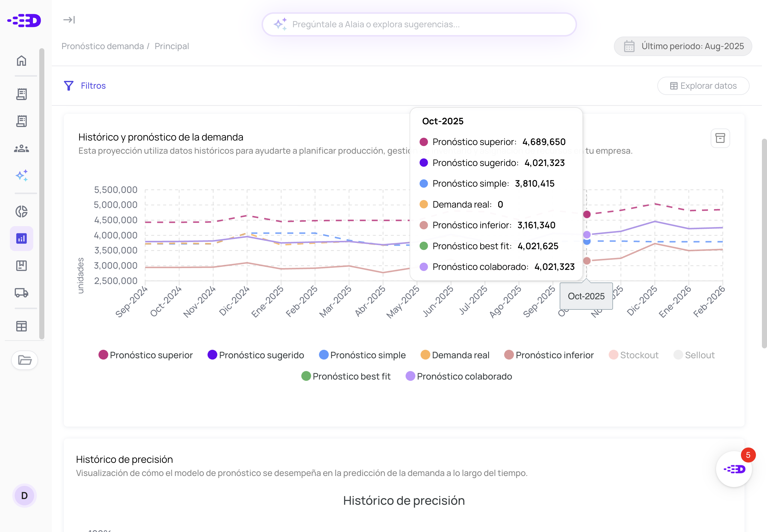
Task: Hide the Pronóstico superior legend series
Action: (x=146, y=355)
